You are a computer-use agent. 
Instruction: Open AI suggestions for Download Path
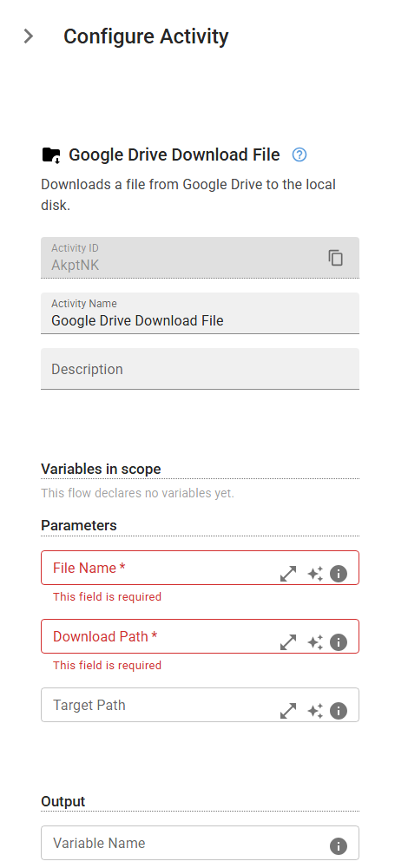coord(315,642)
